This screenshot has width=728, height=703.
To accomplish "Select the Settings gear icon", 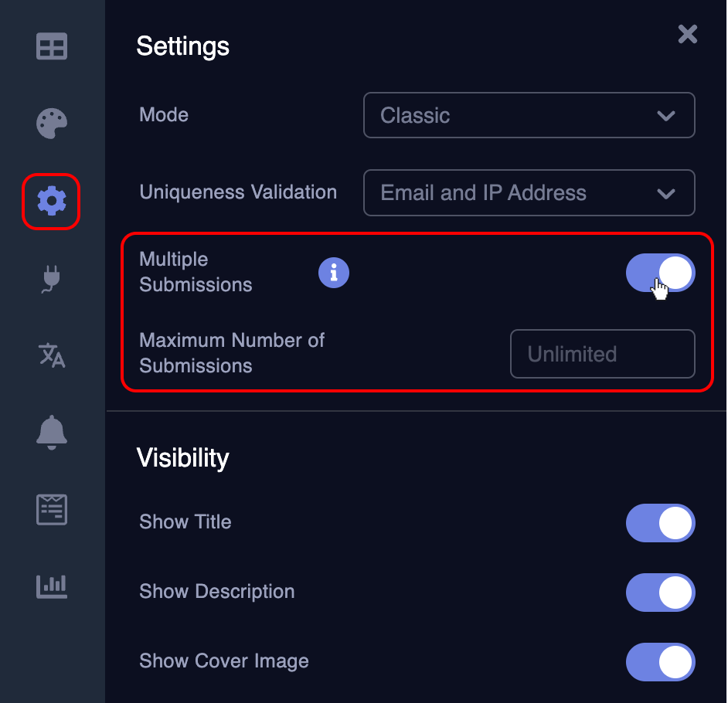I will (51, 201).
